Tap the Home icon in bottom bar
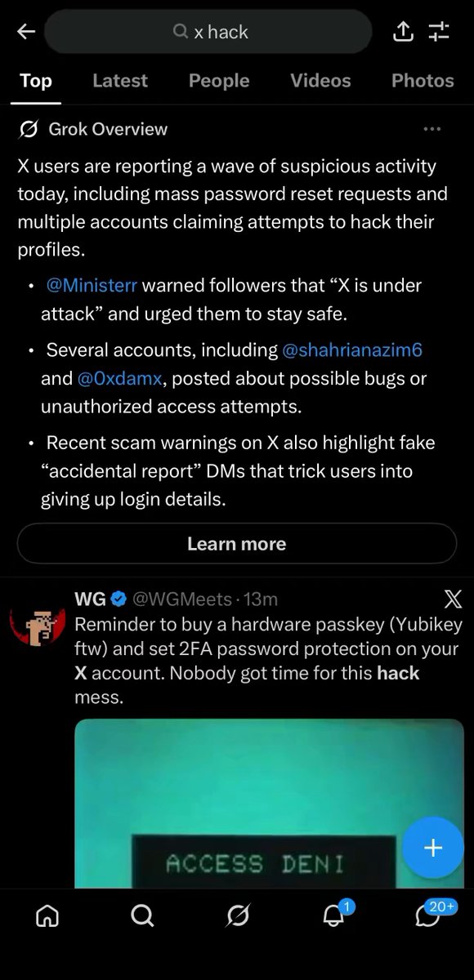 click(47, 916)
